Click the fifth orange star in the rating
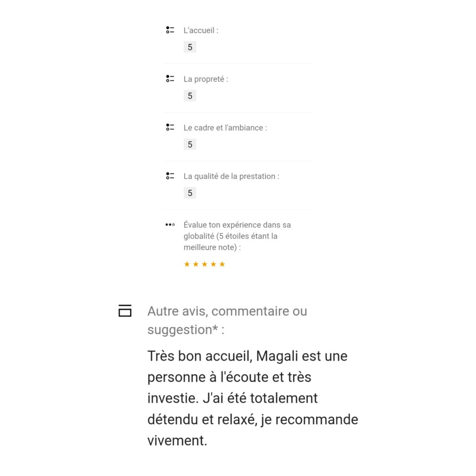476x476 pixels. 222,264
